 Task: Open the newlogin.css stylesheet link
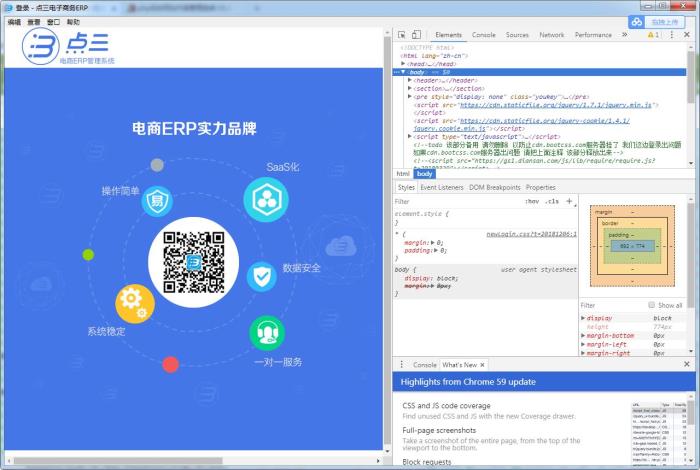pyautogui.click(x=531, y=234)
